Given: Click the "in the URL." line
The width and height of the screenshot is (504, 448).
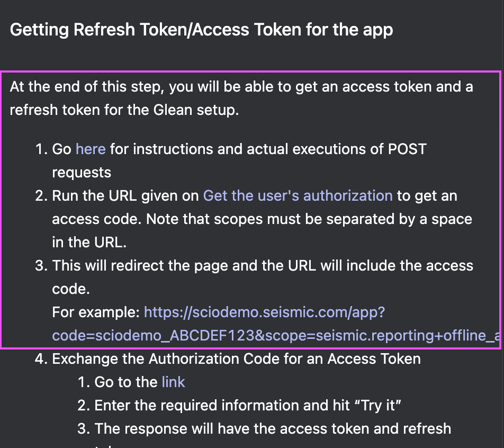Looking at the screenshot, I should point(89,243).
